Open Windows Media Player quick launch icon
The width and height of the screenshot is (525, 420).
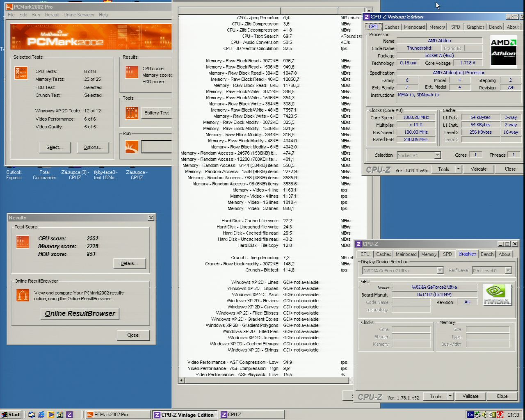click(50, 415)
